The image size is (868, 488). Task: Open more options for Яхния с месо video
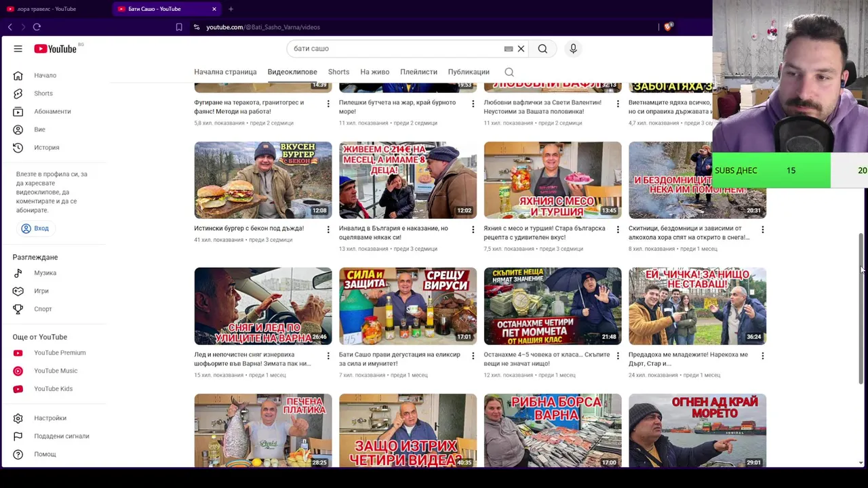(x=618, y=230)
